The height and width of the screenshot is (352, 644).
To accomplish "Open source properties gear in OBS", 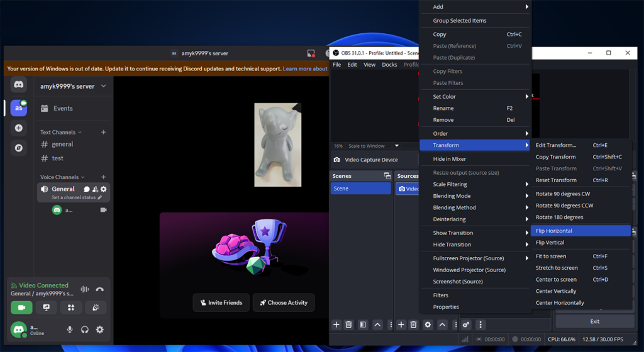I will [428, 324].
